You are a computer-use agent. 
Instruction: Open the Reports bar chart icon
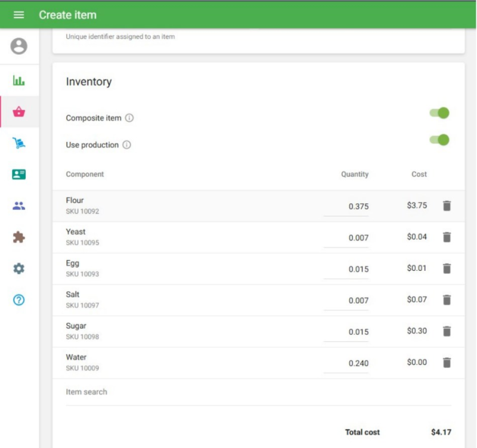(19, 81)
